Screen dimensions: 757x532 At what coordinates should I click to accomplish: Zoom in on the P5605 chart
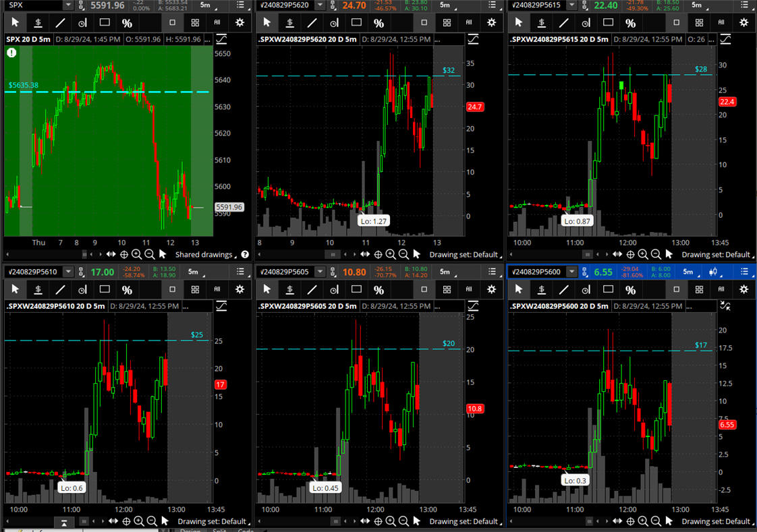(x=391, y=521)
